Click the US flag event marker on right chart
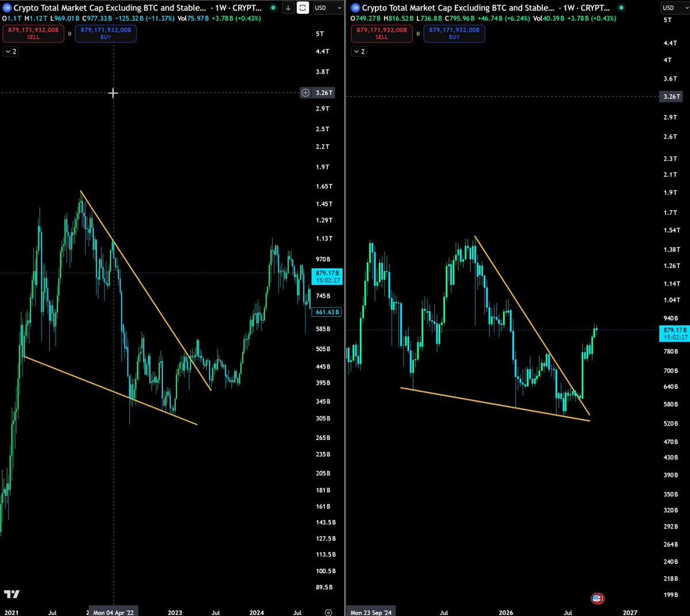690x616 pixels. (x=597, y=599)
